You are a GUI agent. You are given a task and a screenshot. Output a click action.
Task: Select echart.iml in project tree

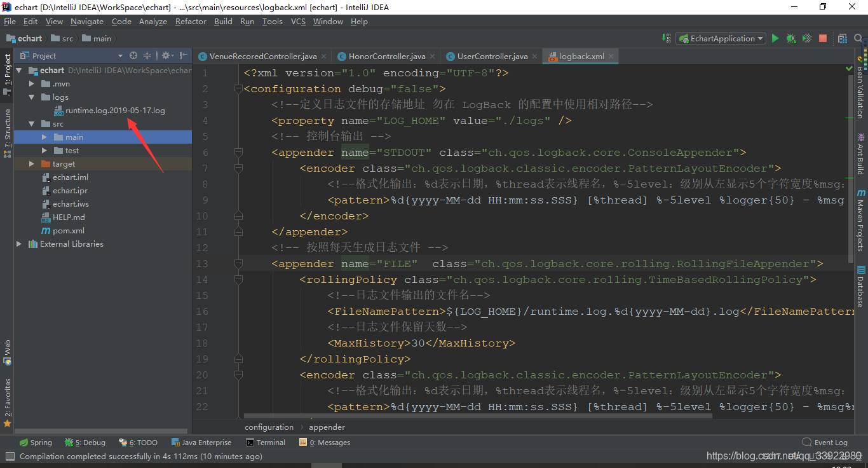(71, 177)
